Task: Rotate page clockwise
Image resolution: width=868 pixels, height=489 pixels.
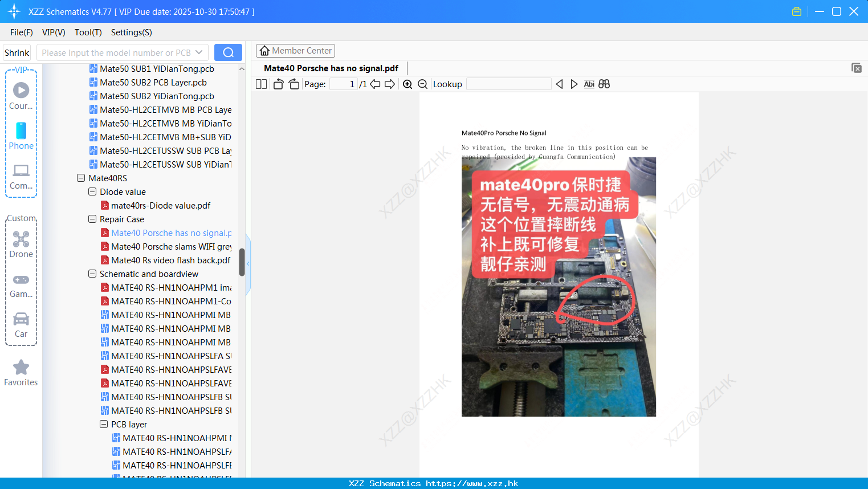Action: click(x=294, y=84)
